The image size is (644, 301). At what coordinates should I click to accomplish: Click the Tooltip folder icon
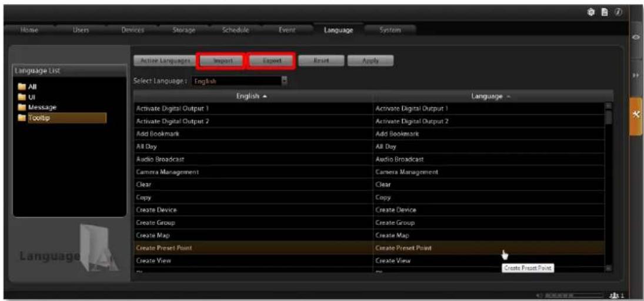[21, 118]
